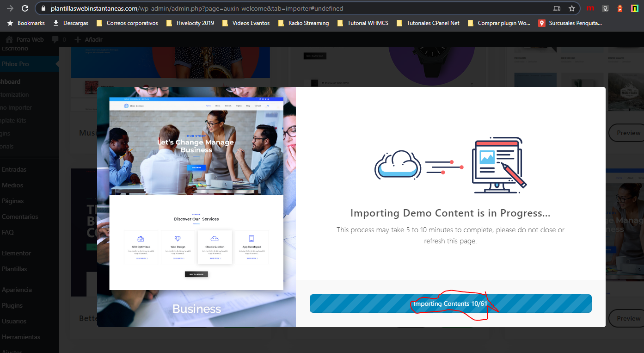Viewport: 644px width, 353px height.
Task: Reload the current browser page
Action: pyautogui.click(x=25, y=8)
